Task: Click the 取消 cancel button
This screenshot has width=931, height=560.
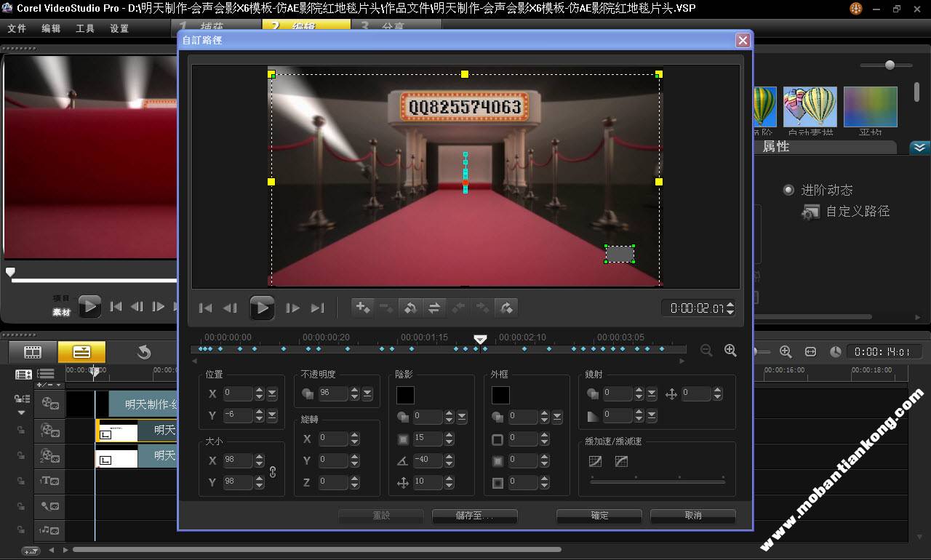Action: click(x=693, y=516)
